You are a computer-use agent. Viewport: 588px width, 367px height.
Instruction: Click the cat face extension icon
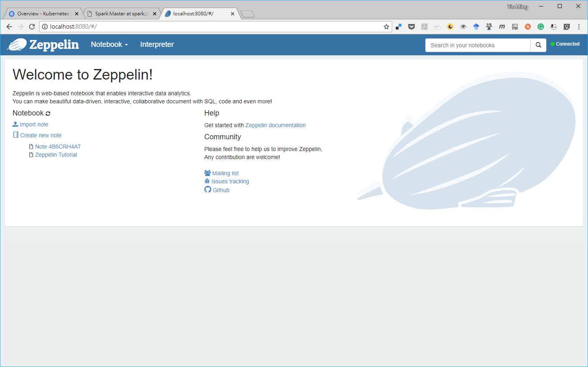click(554, 27)
